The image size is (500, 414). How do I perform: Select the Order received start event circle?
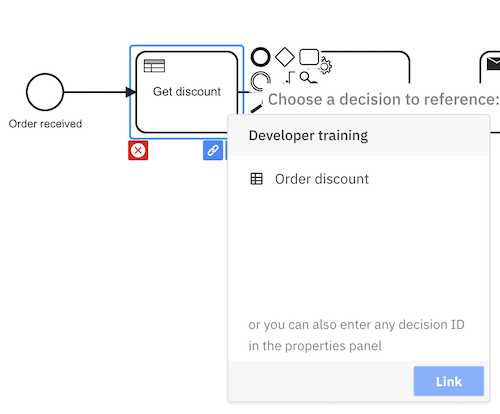45,92
